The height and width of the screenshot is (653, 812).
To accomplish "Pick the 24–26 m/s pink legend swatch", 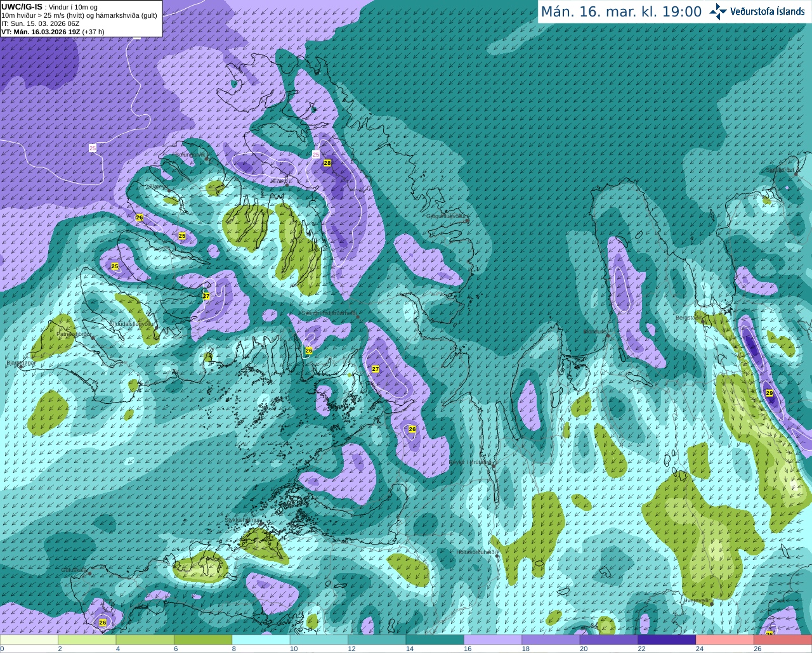I will [x=725, y=640].
